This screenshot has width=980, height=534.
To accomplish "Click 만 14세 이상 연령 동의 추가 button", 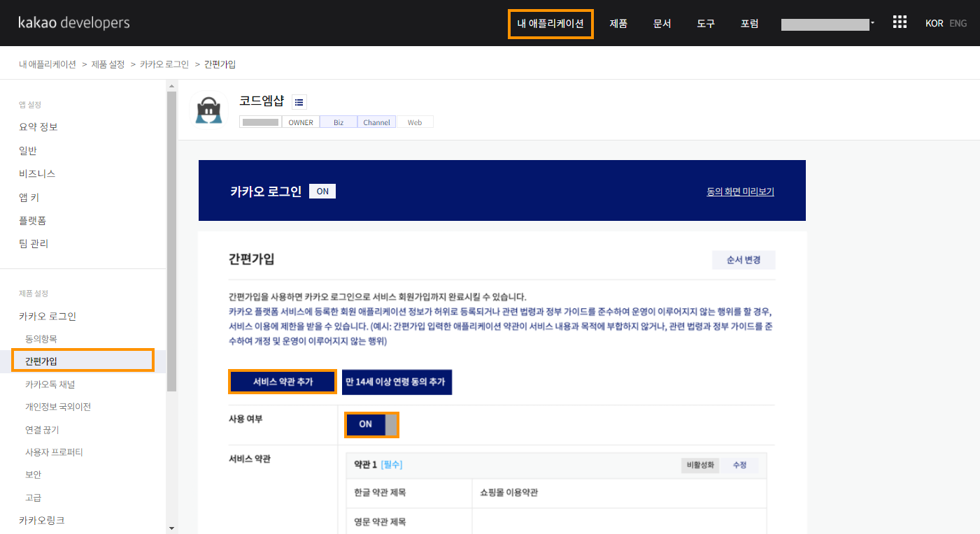I will click(x=397, y=382).
